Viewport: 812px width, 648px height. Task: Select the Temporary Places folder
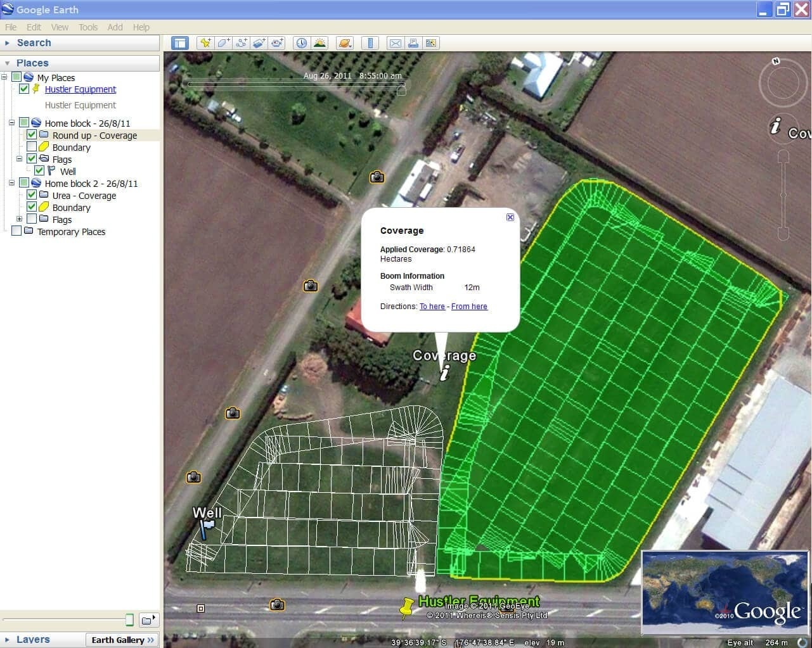[x=71, y=232]
